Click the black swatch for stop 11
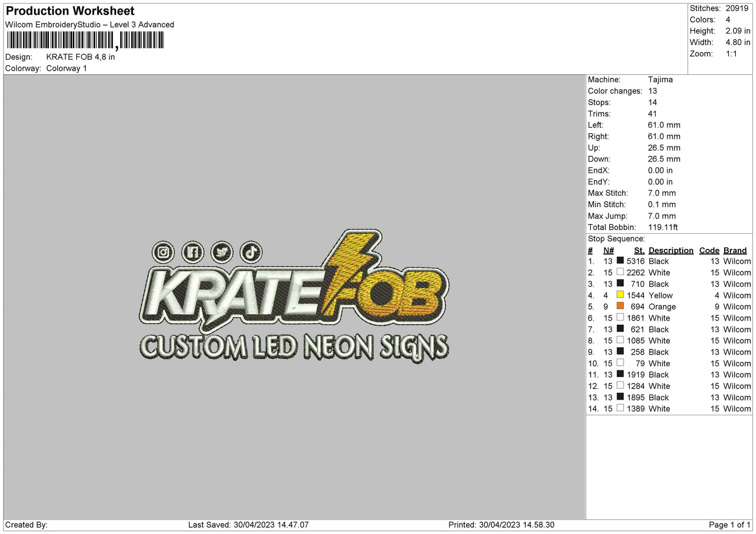Image resolution: width=756 pixels, height=534 pixels. click(620, 374)
